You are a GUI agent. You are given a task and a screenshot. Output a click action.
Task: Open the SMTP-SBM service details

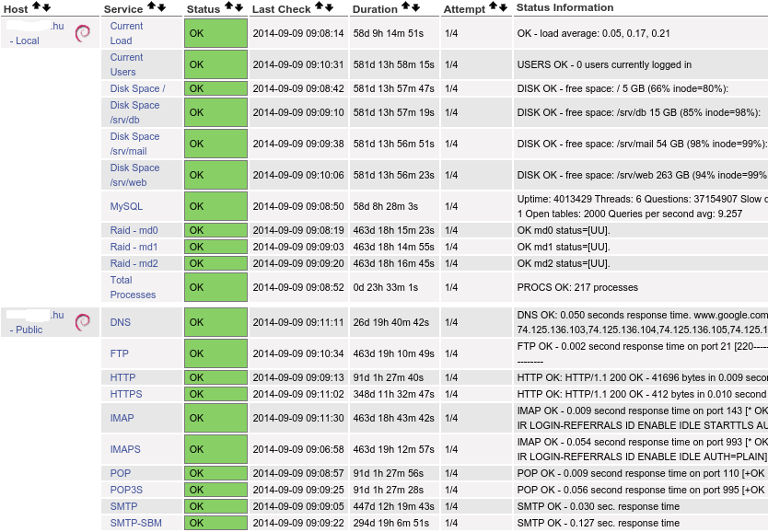click(x=135, y=523)
